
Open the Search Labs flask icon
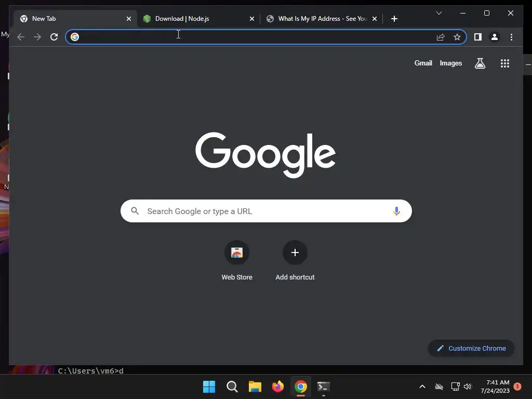coord(480,63)
